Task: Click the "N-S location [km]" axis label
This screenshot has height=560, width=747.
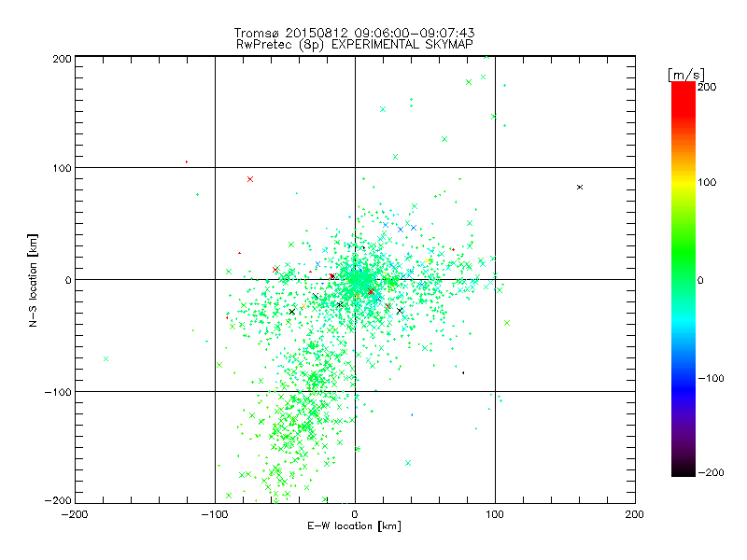Action: click(x=33, y=280)
